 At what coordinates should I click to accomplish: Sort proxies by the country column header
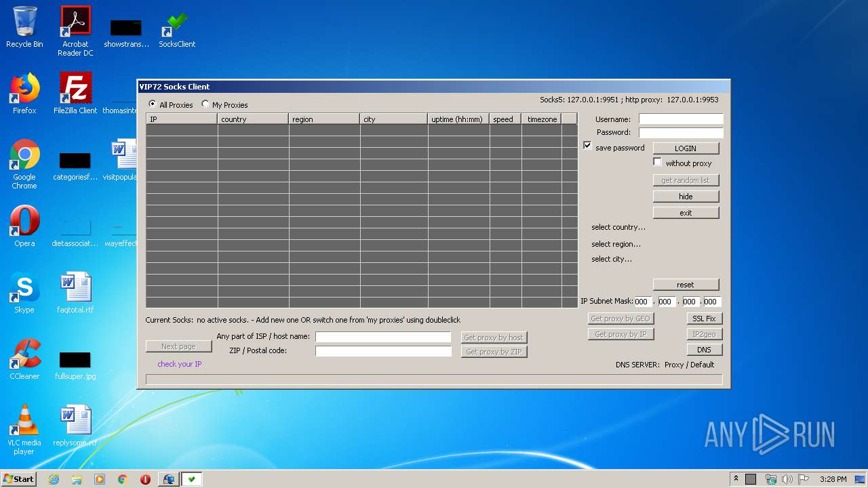pyautogui.click(x=253, y=119)
